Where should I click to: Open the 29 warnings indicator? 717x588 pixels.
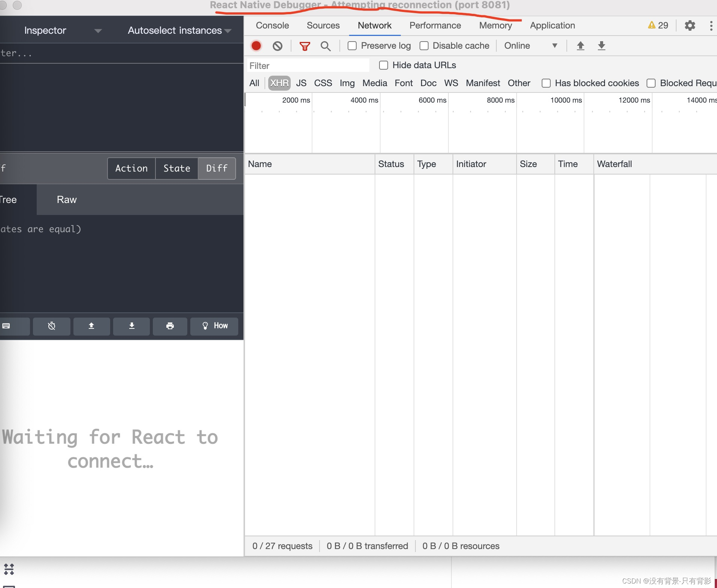coord(658,25)
